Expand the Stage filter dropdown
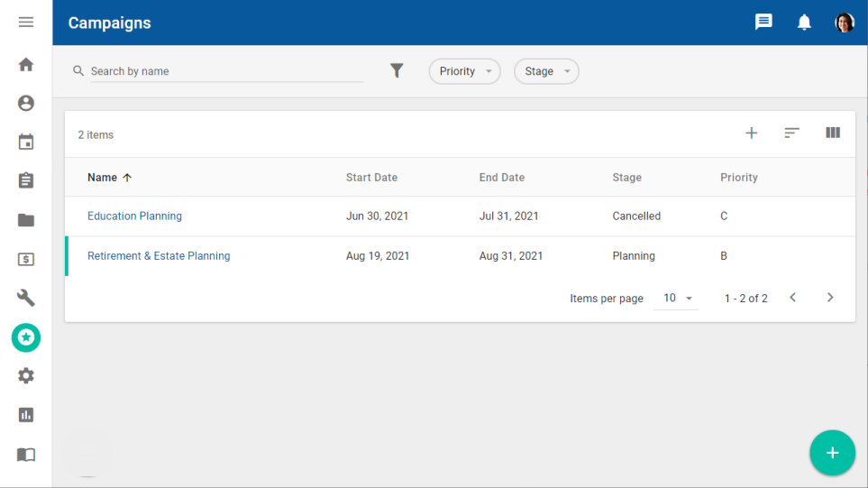Viewport: 868px width, 488px height. coord(546,71)
